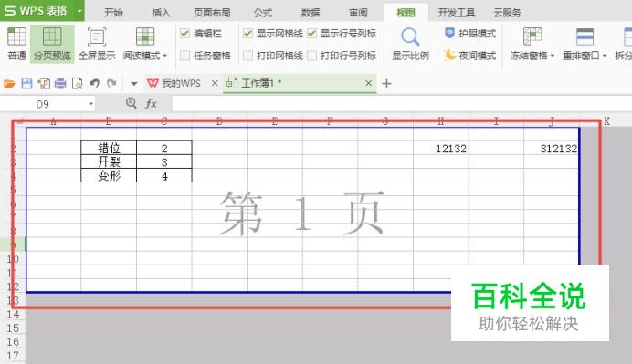Click the Save icon in quick toolbar

[26, 83]
